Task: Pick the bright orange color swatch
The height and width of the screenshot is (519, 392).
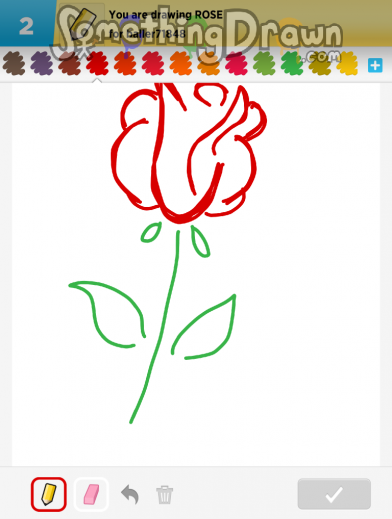Action: [x=181, y=63]
